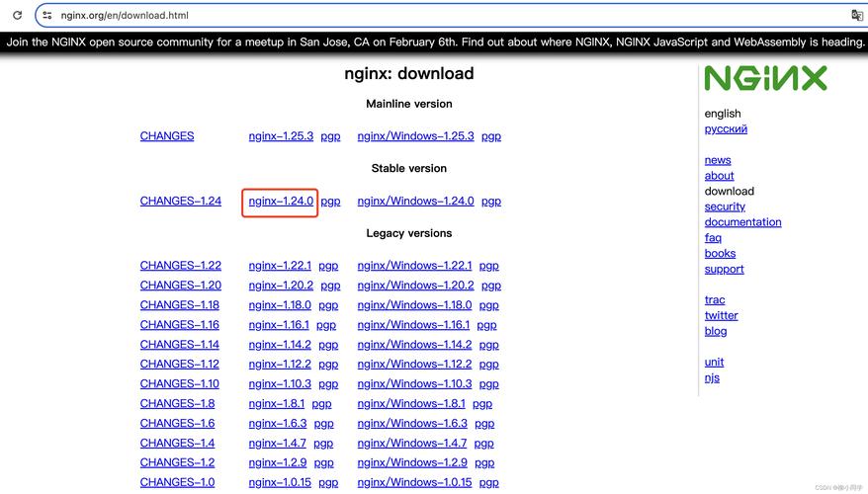The height and width of the screenshot is (494, 868).
Task: Download nginx/Windows-1.6.3
Action: click(x=412, y=423)
